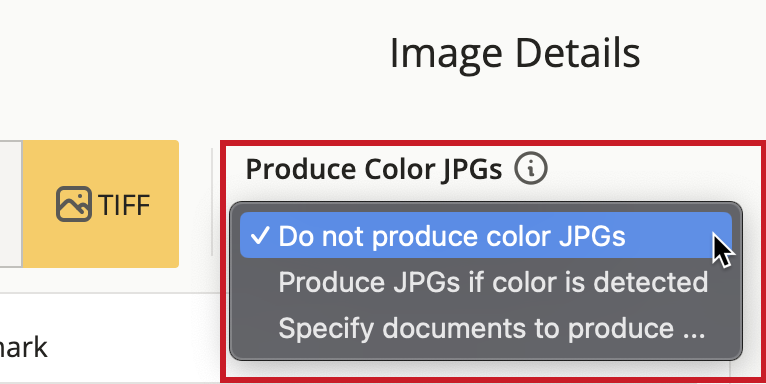Click the info icon beside Produce Color JPGs
Screen dimensions: 766x384
[x=531, y=169]
